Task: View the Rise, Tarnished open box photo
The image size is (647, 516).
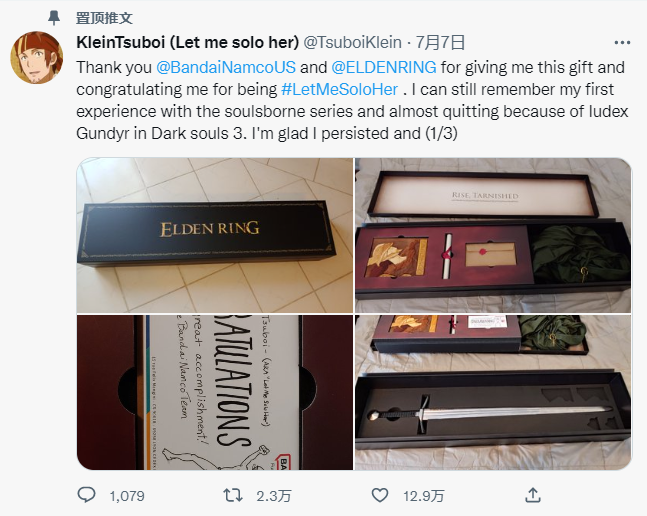Action: coord(493,235)
